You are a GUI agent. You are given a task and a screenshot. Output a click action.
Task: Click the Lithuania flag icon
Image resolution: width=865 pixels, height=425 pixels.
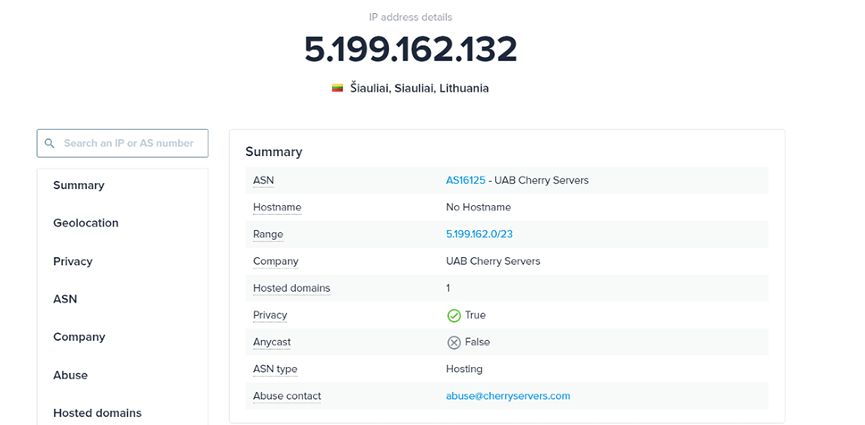click(x=338, y=88)
